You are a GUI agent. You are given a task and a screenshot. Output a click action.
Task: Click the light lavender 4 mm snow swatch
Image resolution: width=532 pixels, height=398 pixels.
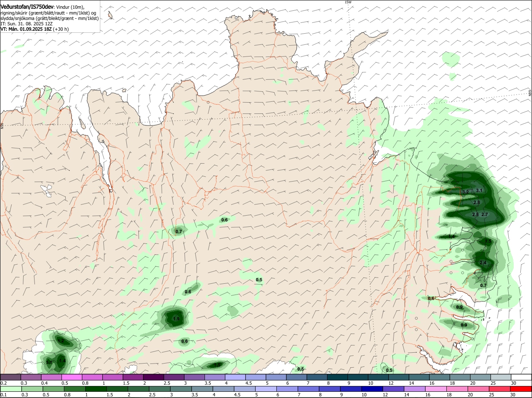tap(235, 377)
